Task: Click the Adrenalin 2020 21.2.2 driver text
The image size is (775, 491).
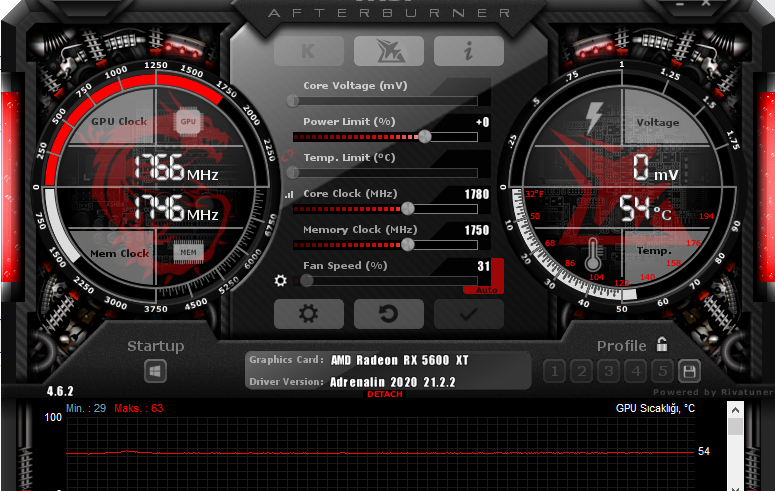Action: [x=392, y=382]
